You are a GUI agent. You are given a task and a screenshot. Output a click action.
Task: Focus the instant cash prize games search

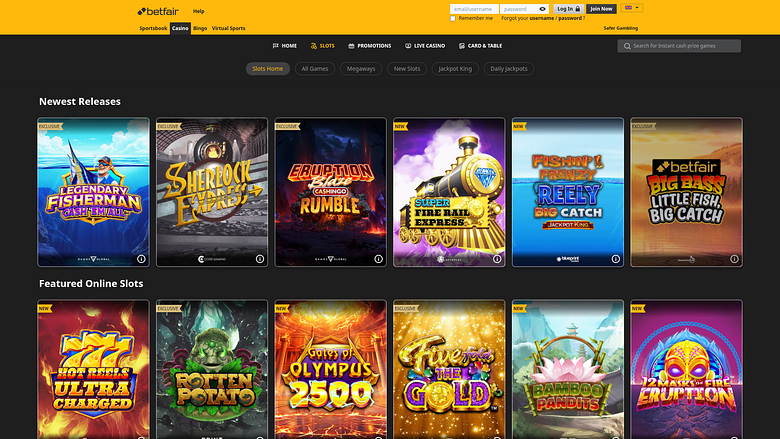click(x=679, y=46)
